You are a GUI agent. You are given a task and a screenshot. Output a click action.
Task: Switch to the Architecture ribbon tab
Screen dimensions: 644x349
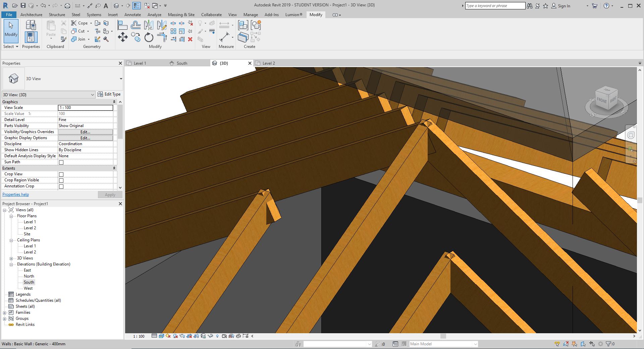pyautogui.click(x=31, y=14)
